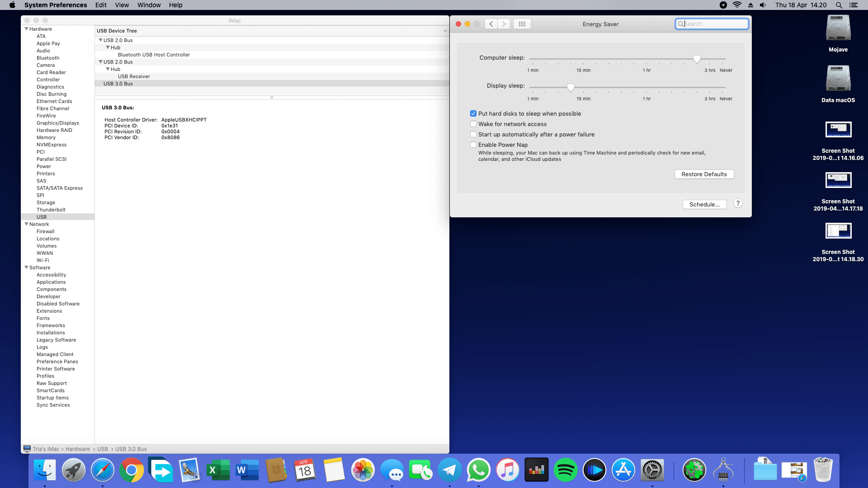Open Telegram in the dock
Viewport: 868px width, 488px height.
[x=449, y=470]
